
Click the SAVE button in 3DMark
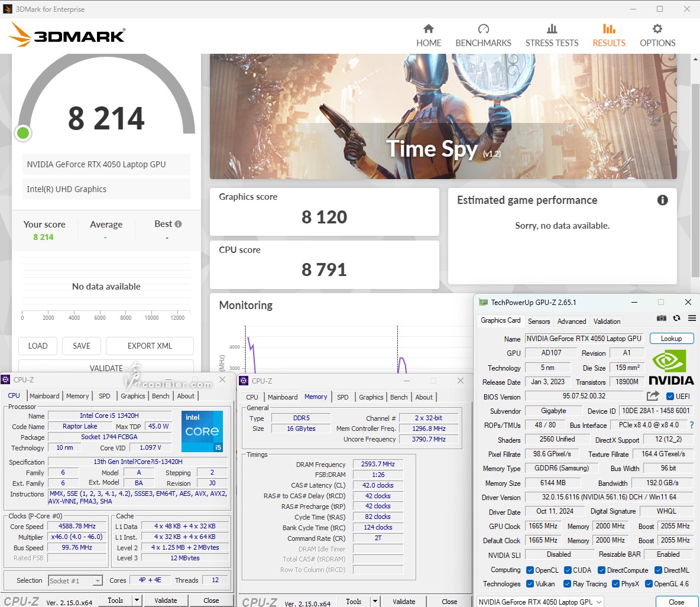pyautogui.click(x=81, y=346)
